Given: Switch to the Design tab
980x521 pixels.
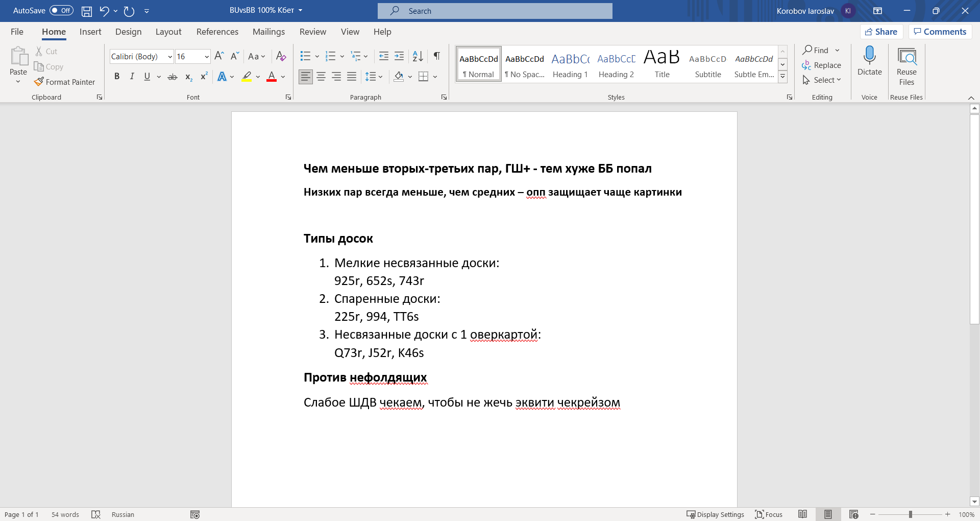Looking at the screenshot, I should pyautogui.click(x=128, y=32).
